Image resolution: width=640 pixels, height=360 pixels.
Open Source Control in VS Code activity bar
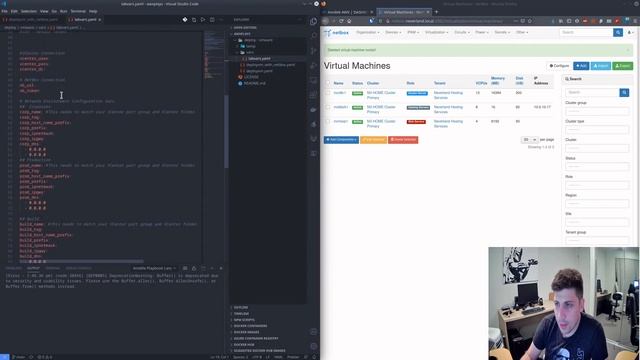point(313,51)
